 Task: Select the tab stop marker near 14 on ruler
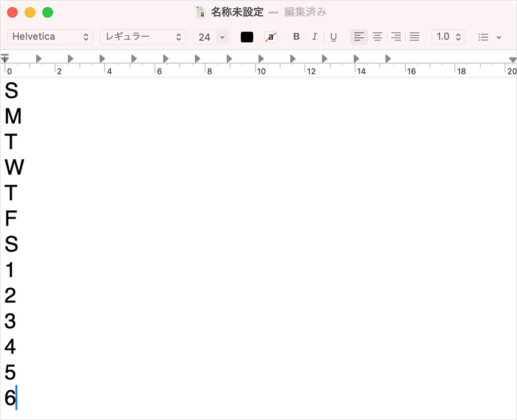click(356, 58)
